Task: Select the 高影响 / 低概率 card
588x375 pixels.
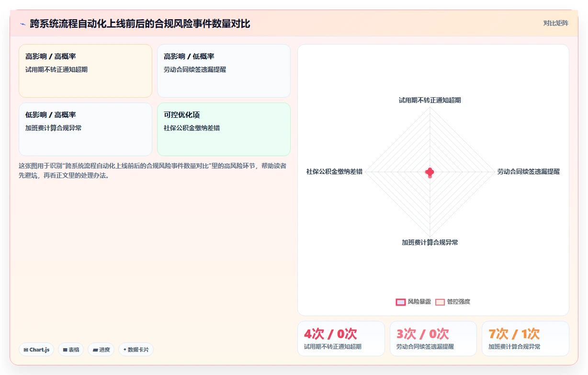Action: 224,71
